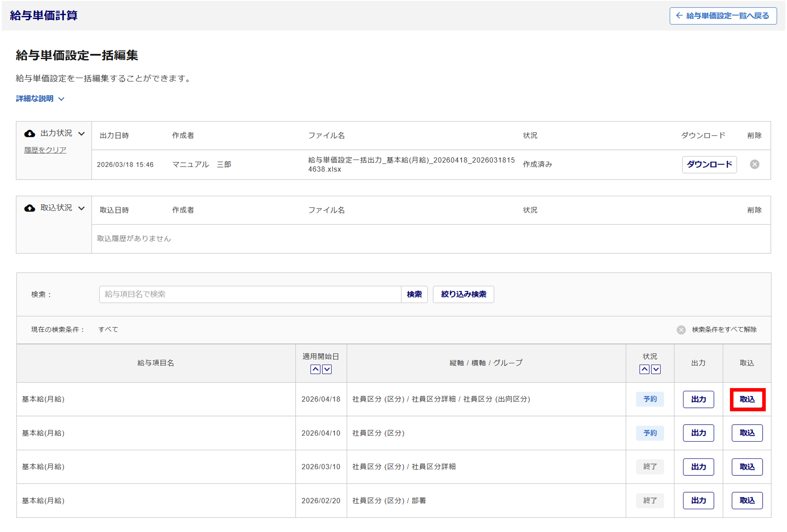Click the highlighted 取込 for the 2026/04/18 row
The width and height of the screenshot is (787, 532).
(747, 399)
